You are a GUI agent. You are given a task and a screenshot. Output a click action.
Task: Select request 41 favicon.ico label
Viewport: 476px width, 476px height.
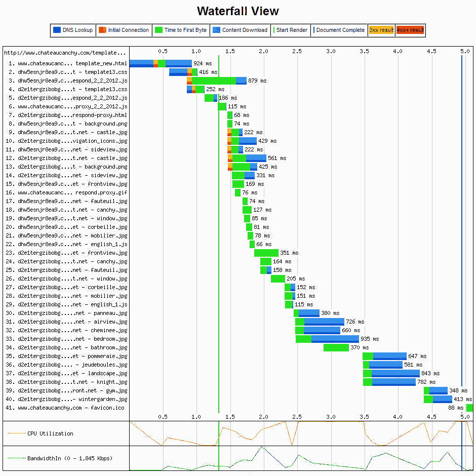pyautogui.click(x=67, y=408)
